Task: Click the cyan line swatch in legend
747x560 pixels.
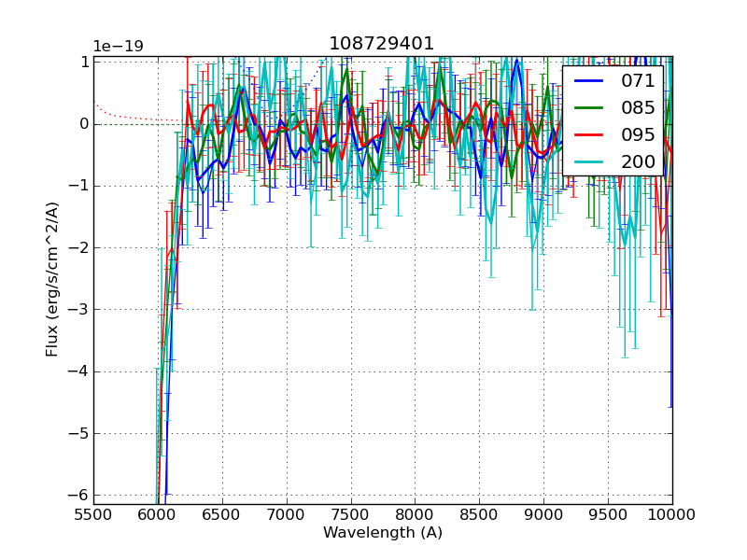Action: (x=590, y=161)
